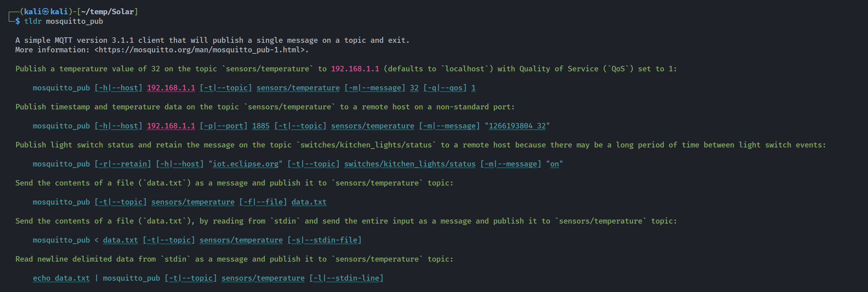This screenshot has width=868, height=292.
Task: Select the underlined [-l|--stdin-line] option
Action: point(346,278)
